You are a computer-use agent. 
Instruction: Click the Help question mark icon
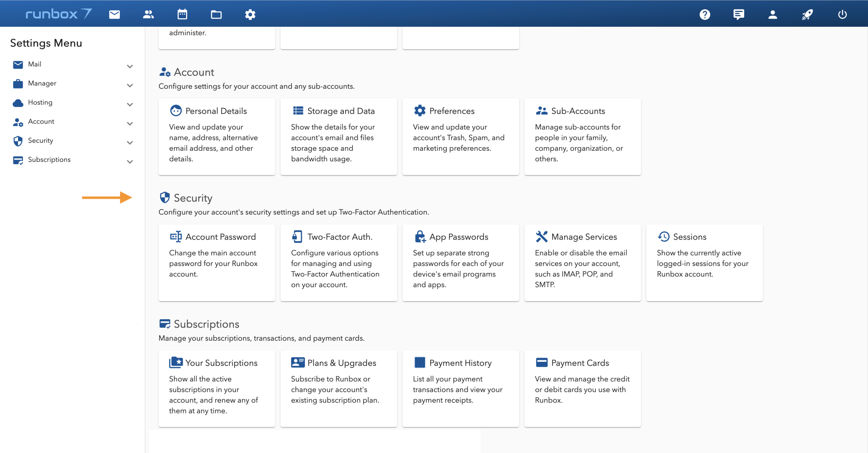click(x=705, y=14)
